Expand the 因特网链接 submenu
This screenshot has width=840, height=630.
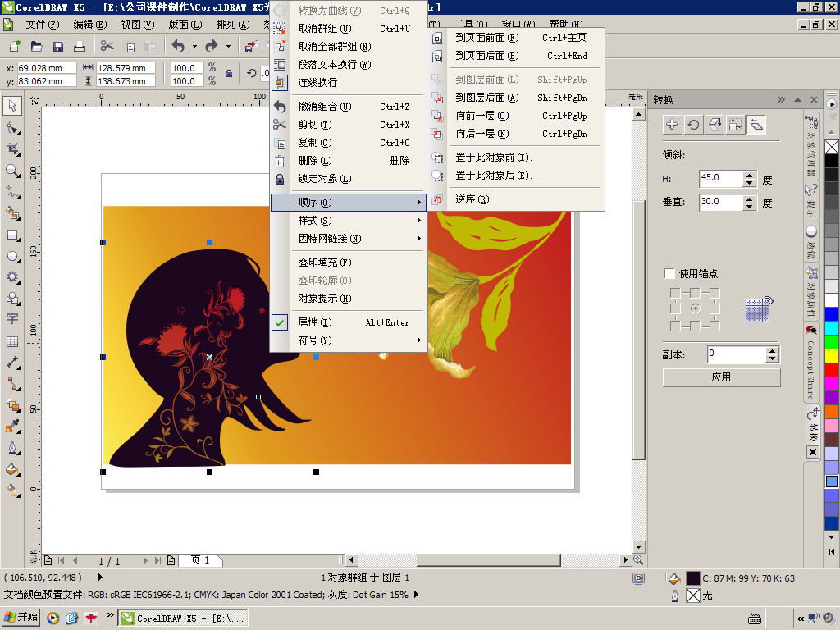(348, 239)
